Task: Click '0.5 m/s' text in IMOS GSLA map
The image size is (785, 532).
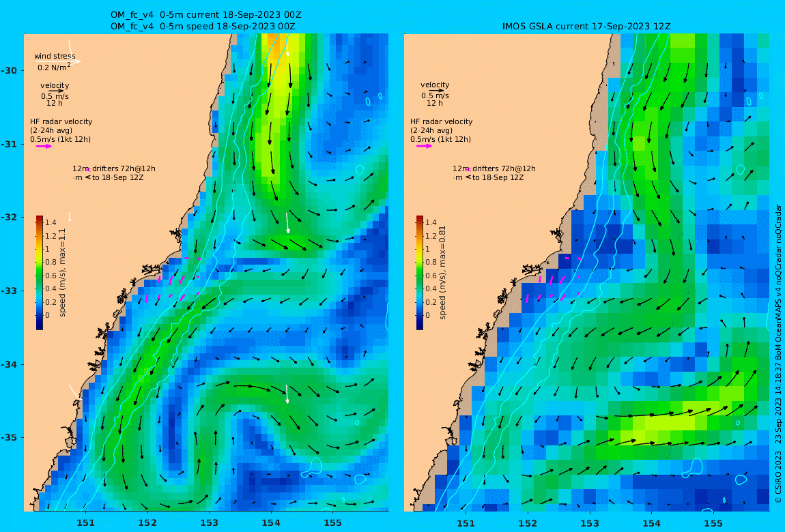Action: (435, 95)
